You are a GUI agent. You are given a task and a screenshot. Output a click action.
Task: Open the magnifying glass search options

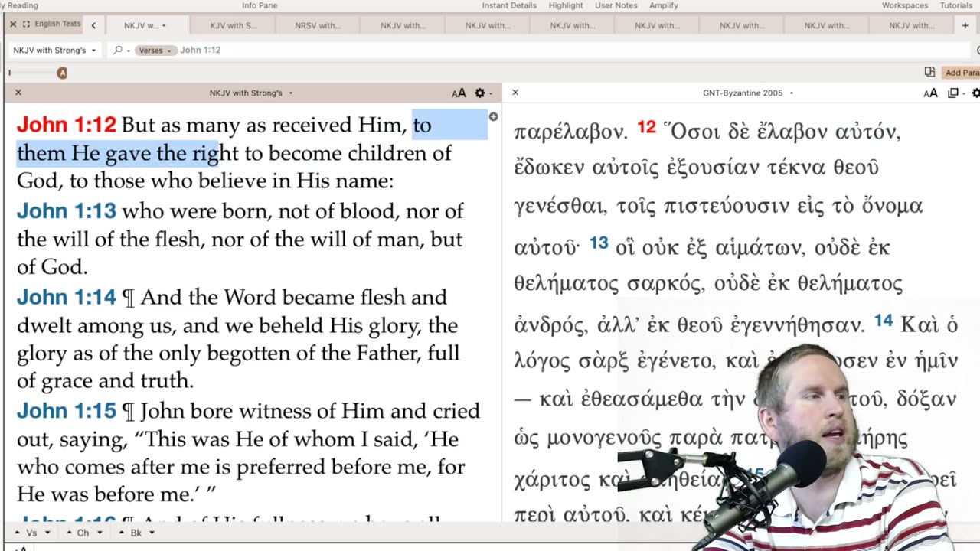point(121,50)
